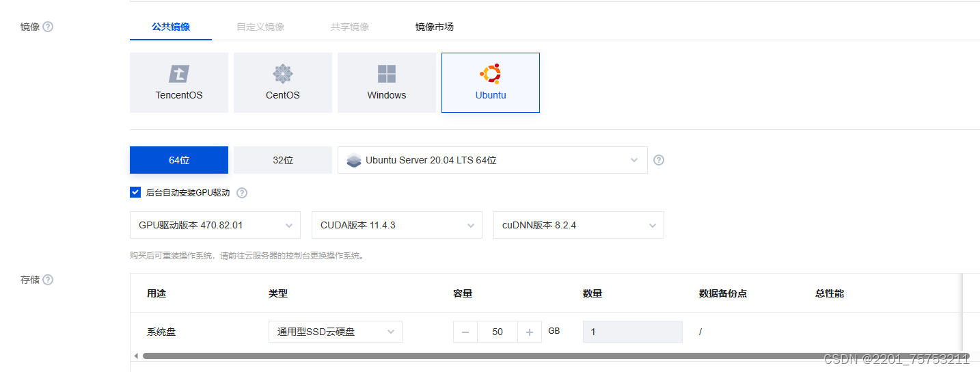This screenshot has width=980, height=372.
Task: Click the 容量 column header
Action: (x=463, y=293)
